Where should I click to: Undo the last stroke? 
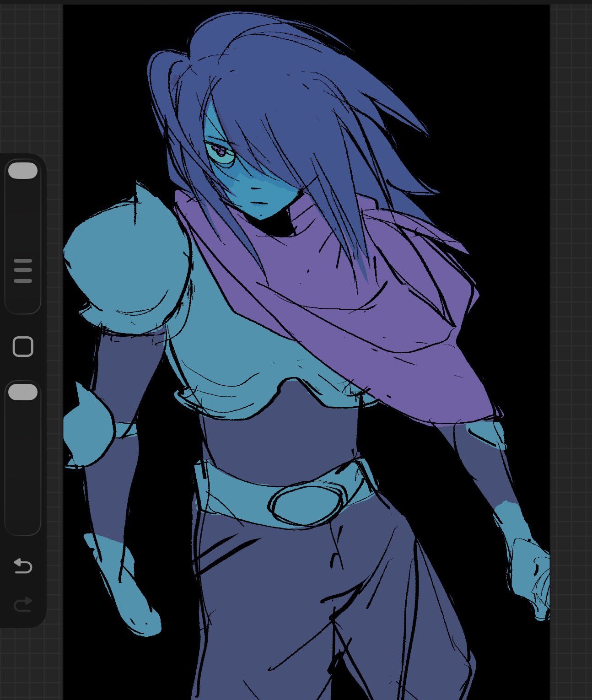(23, 566)
